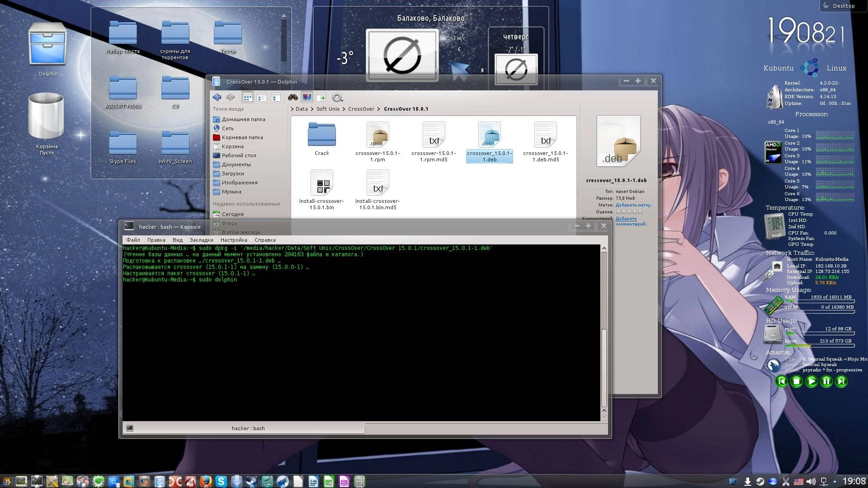Viewport: 868px width, 488px height.
Task: Expand the chevron before CrossOver 15.0.1 breadcrumb
Action: point(379,109)
